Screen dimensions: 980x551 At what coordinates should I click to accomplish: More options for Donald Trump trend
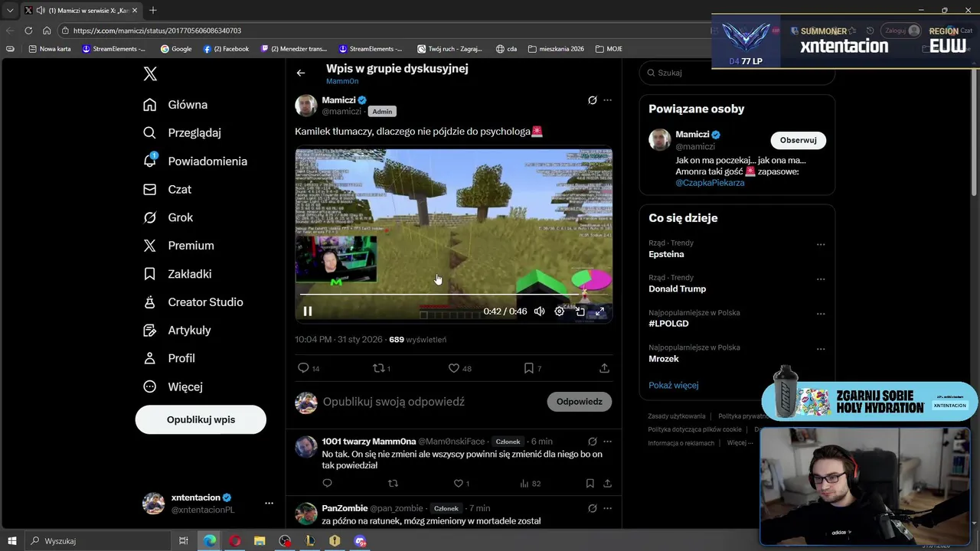click(821, 279)
